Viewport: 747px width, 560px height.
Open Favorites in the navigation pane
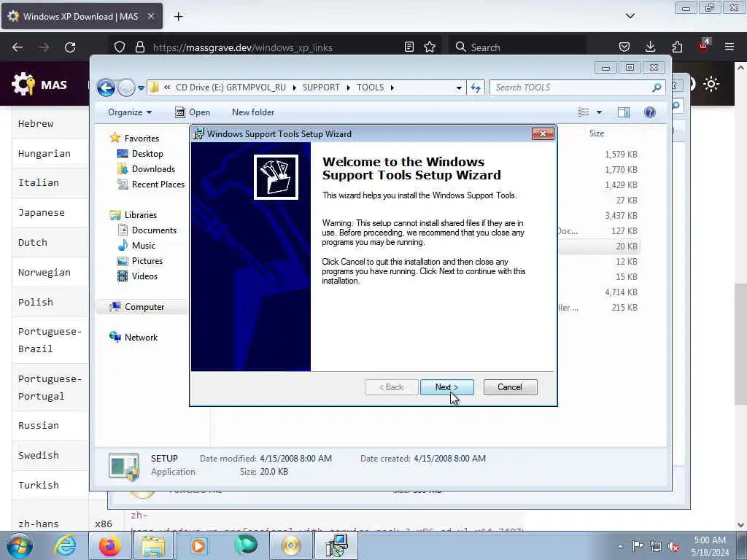142,138
